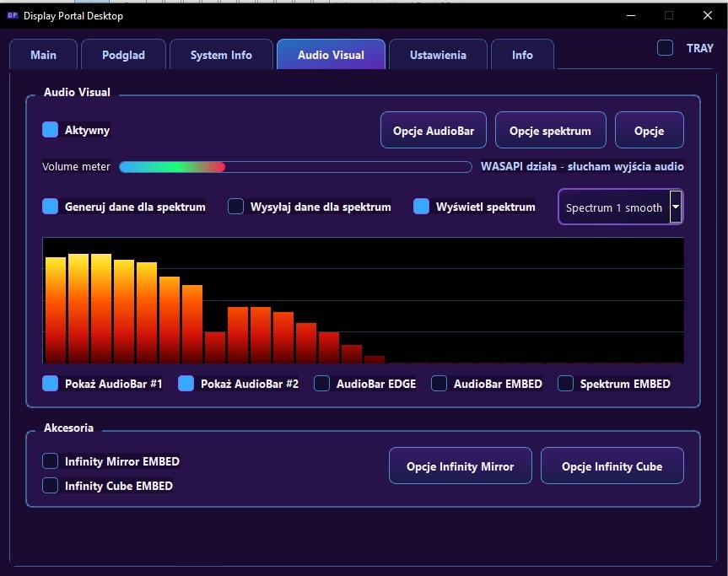Check Infinity Mirror EMBED
The image size is (728, 576).
pos(50,461)
